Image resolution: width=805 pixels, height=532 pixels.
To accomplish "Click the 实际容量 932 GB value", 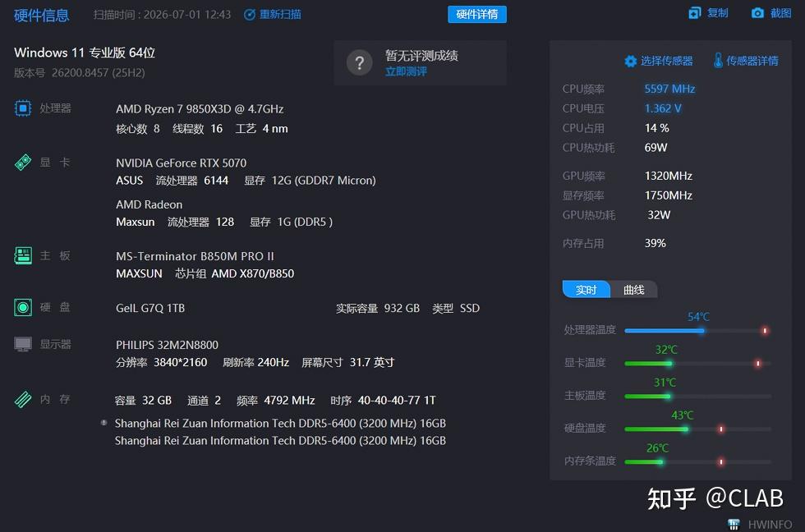I will tap(378, 309).
